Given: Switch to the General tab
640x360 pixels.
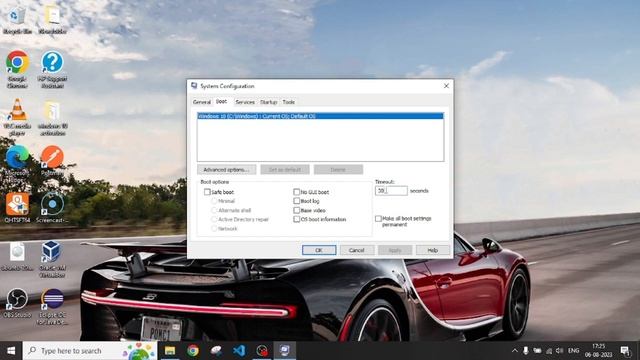Looking at the screenshot, I should pyautogui.click(x=202, y=102).
